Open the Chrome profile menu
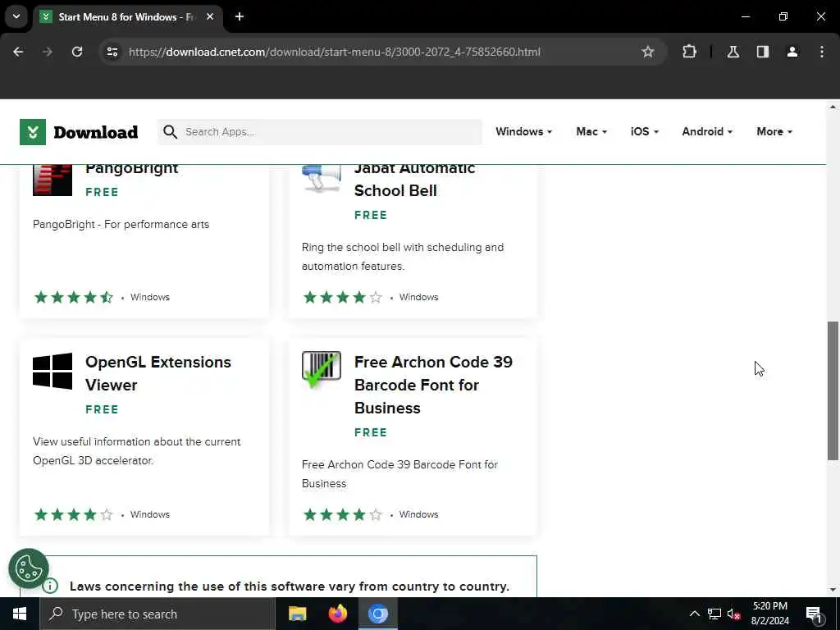840x630 pixels. pos(792,52)
